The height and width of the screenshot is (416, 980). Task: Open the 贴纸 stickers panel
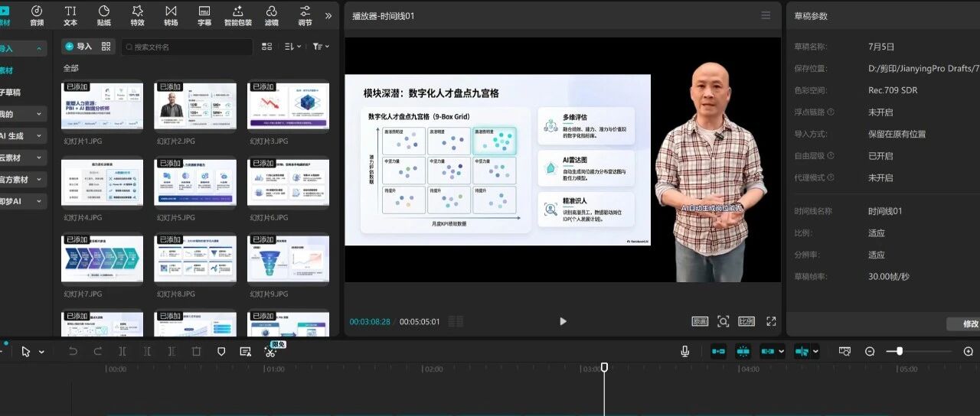(x=104, y=15)
